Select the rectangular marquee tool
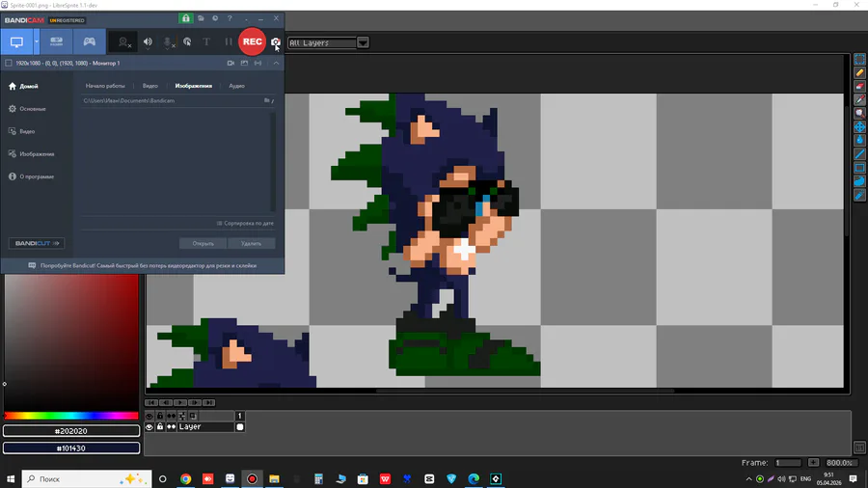The width and height of the screenshot is (868, 488). click(x=859, y=59)
